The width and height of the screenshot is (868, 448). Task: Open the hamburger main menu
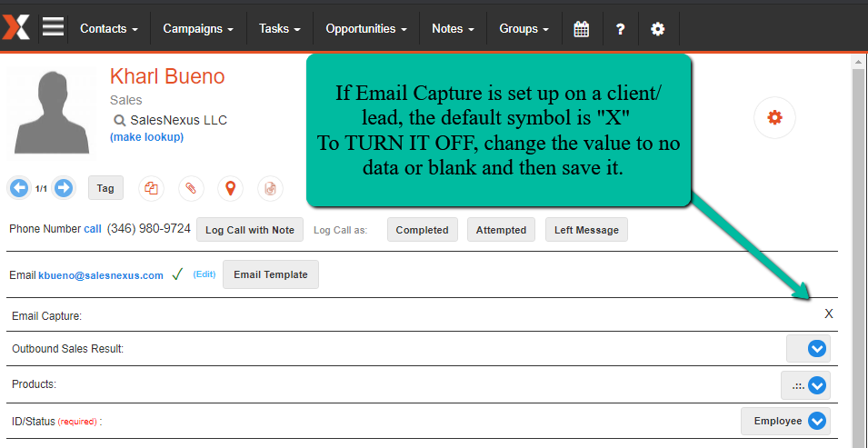point(53,27)
